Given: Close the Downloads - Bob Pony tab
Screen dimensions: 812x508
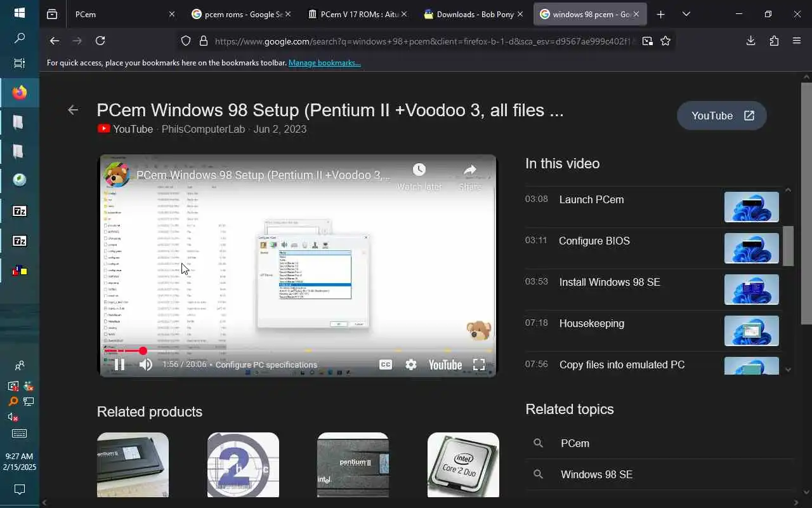Looking at the screenshot, I should [520, 14].
